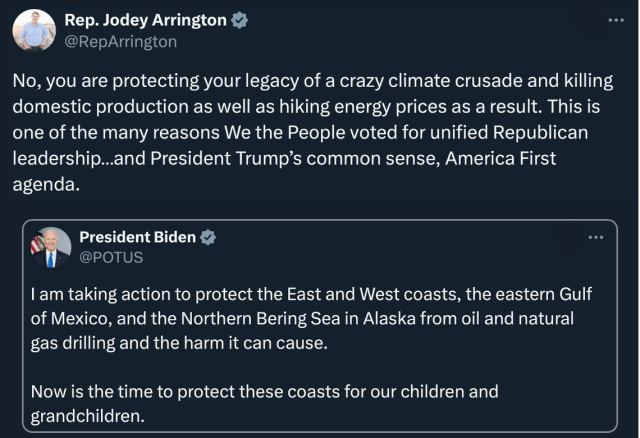Click the President Biden display name
The height and width of the screenshot is (438, 640).
[138, 237]
